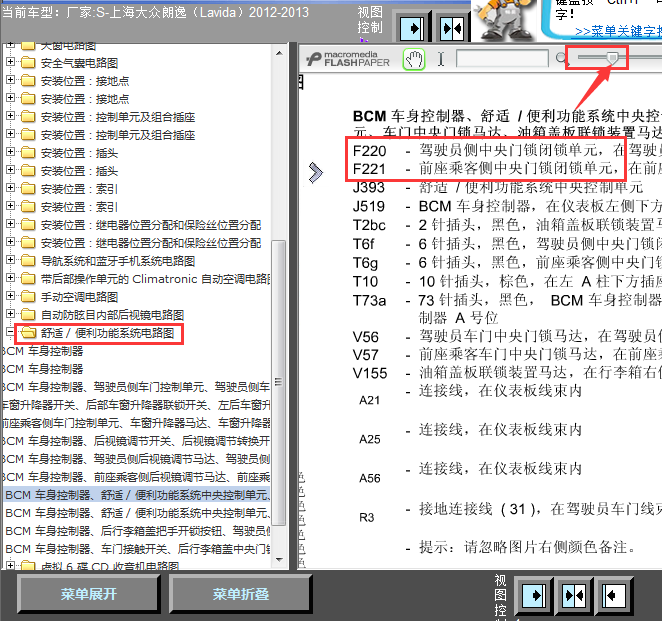Click the folder icon for 导航系统和蓝牙手机系统电路图
The width and height of the screenshot is (662, 621).
click(x=28, y=261)
